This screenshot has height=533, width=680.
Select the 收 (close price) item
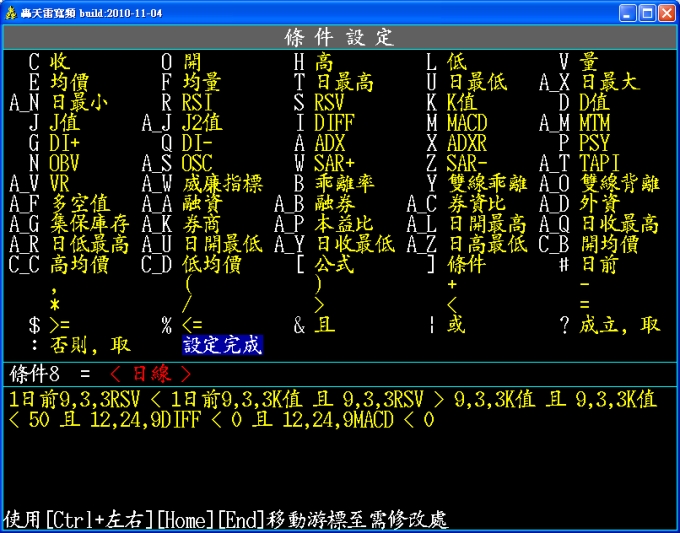(x=59, y=62)
